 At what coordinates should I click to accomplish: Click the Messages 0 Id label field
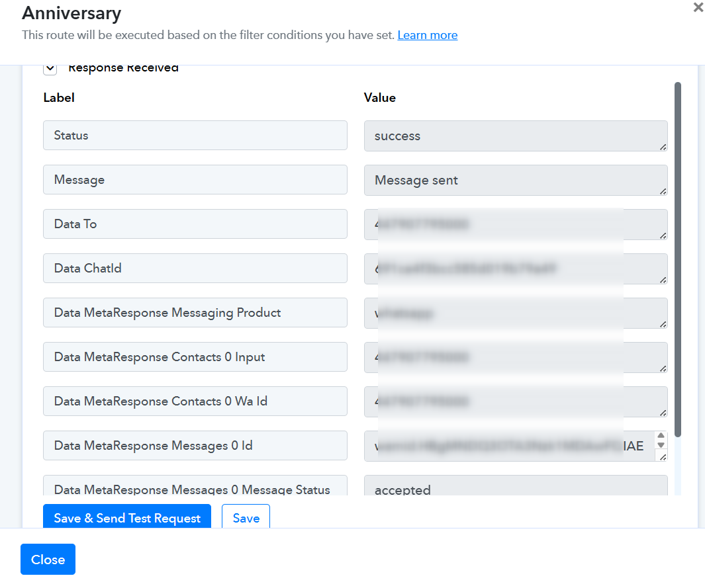click(195, 446)
